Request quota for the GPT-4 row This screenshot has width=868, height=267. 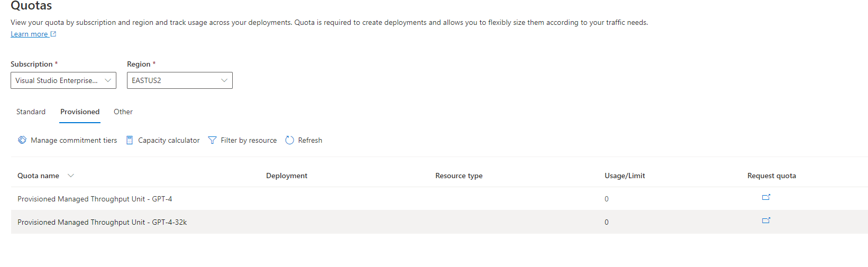766,197
